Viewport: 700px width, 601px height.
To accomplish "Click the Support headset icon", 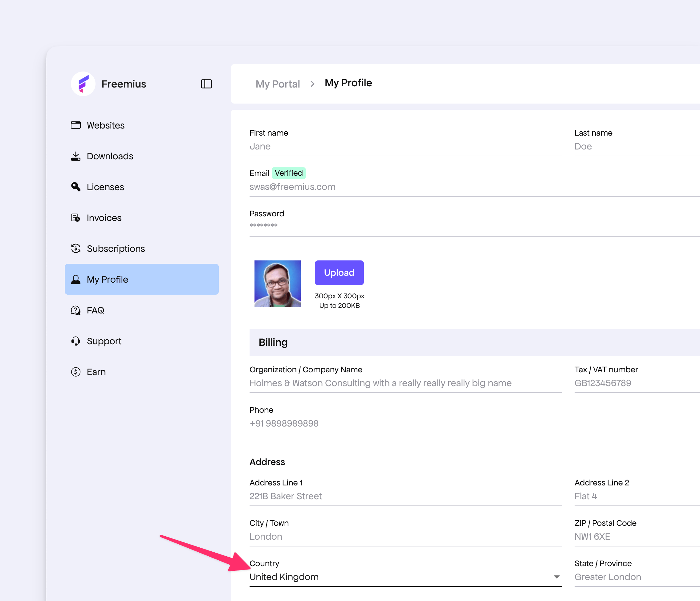I will point(76,341).
